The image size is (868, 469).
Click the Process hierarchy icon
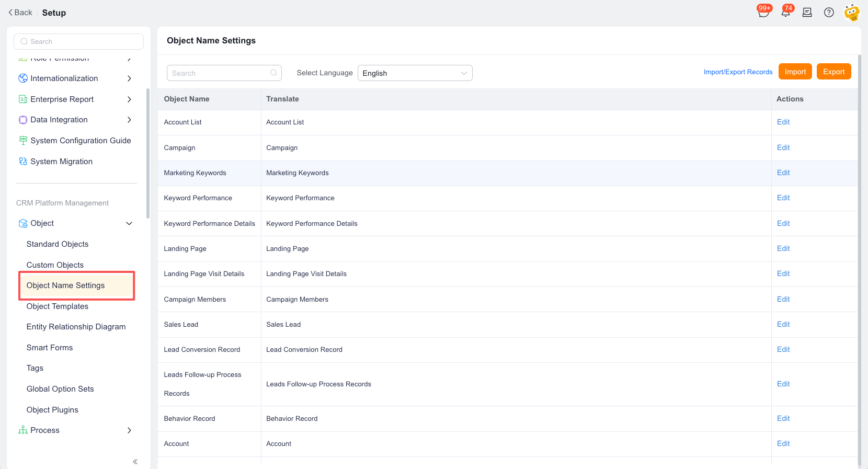[23, 430]
